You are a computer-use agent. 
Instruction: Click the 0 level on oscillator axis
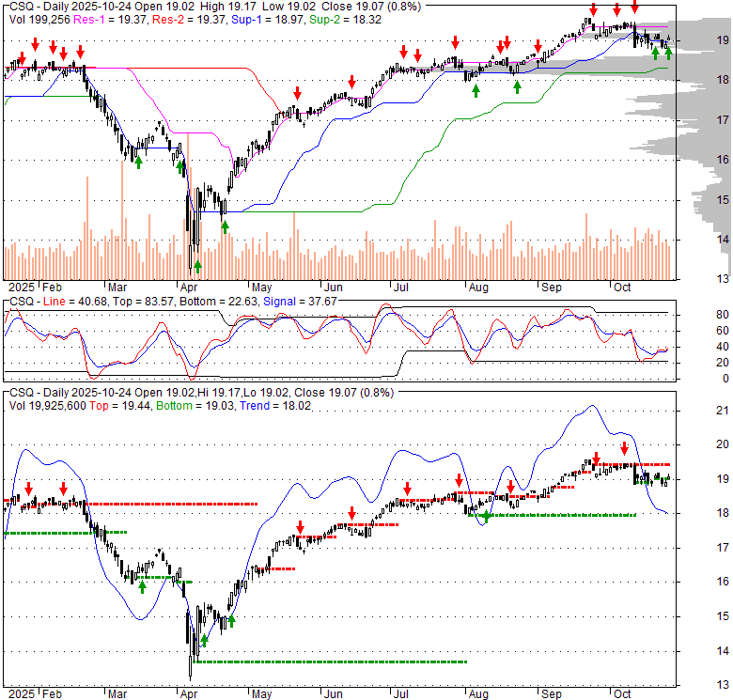click(725, 378)
